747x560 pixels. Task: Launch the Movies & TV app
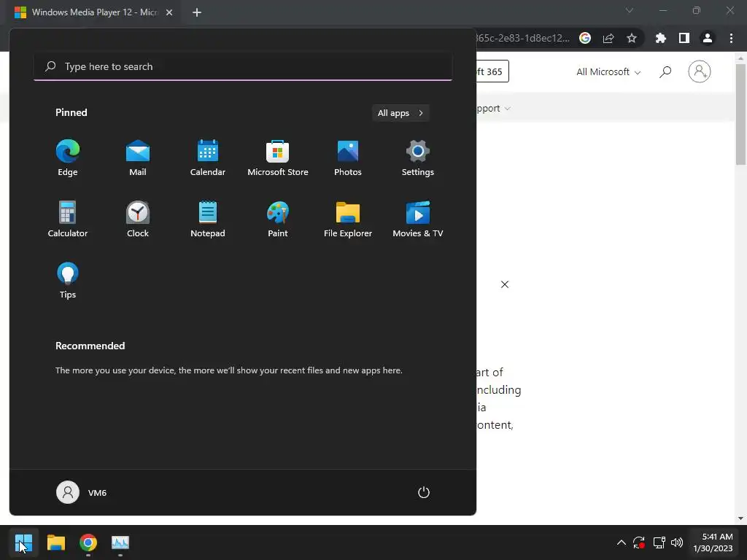pyautogui.click(x=418, y=219)
